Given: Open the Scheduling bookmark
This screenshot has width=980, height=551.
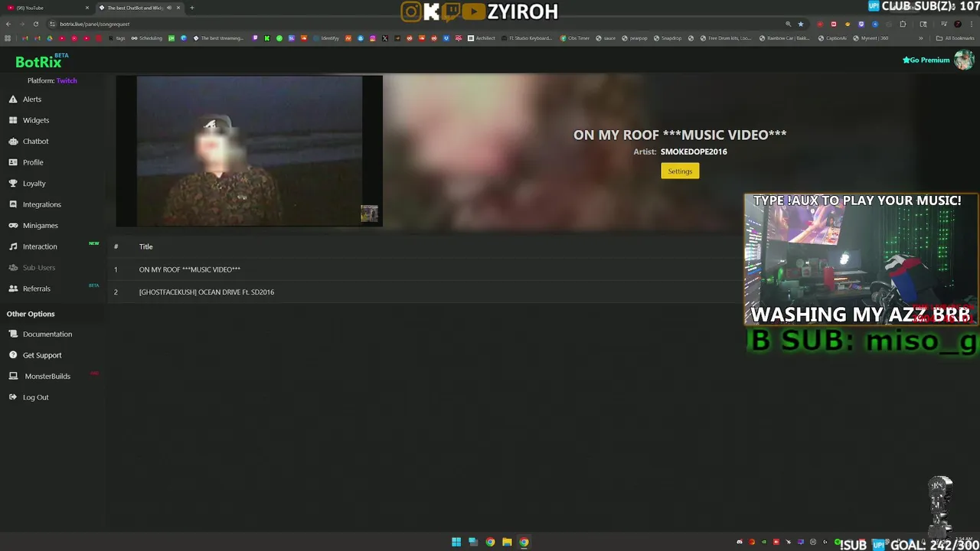Looking at the screenshot, I should coord(147,38).
